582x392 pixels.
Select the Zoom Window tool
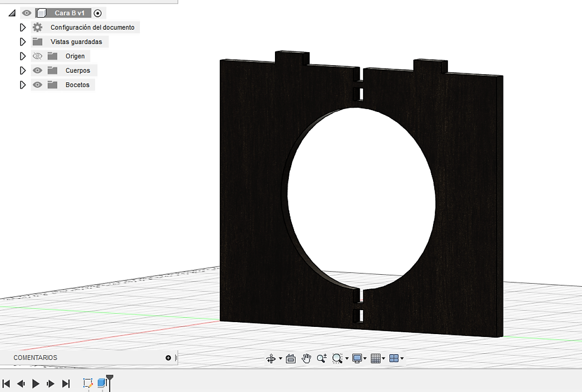(337, 358)
